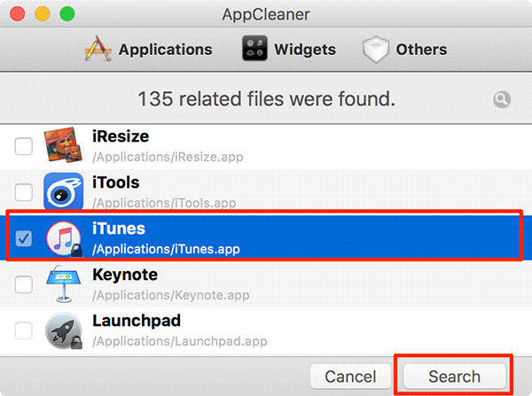Check the iTools checkbox
This screenshot has width=532, height=396.
(x=24, y=192)
